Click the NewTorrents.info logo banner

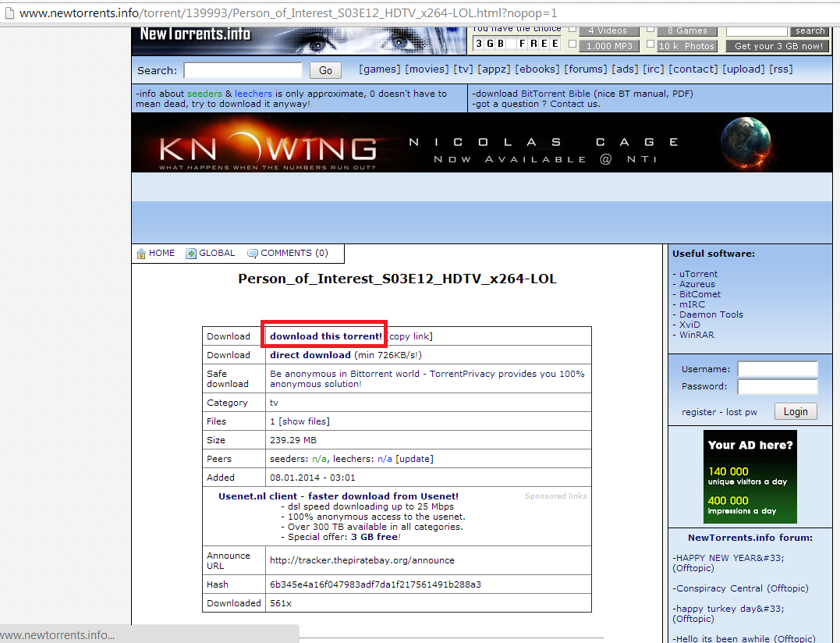click(x=299, y=41)
